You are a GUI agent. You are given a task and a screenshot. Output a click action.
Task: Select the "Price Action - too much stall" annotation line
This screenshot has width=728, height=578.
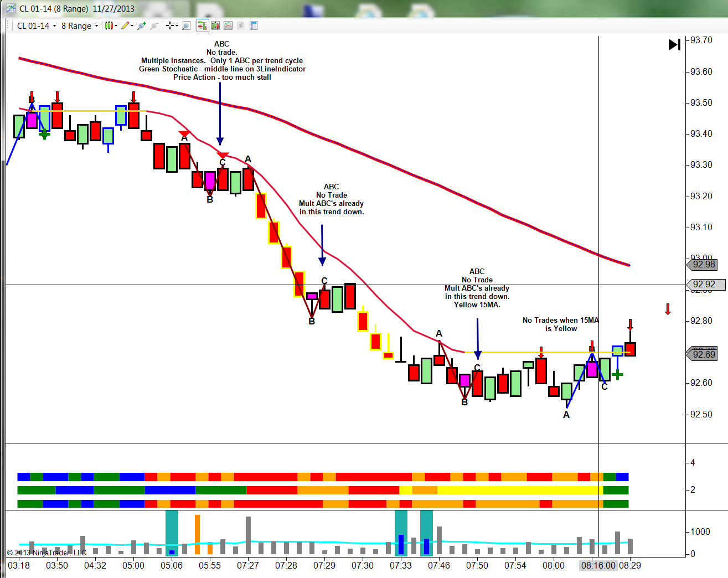pyautogui.click(x=222, y=78)
